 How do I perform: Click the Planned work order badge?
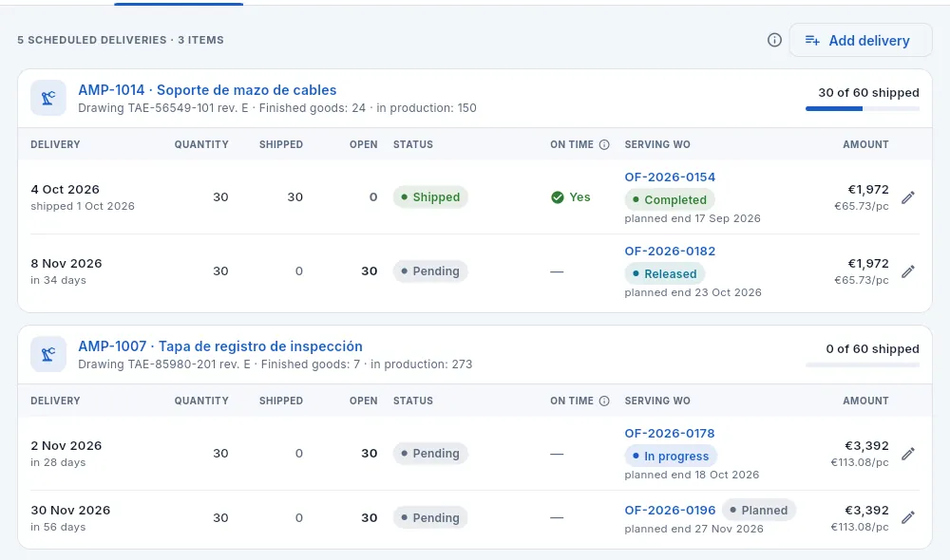click(758, 511)
